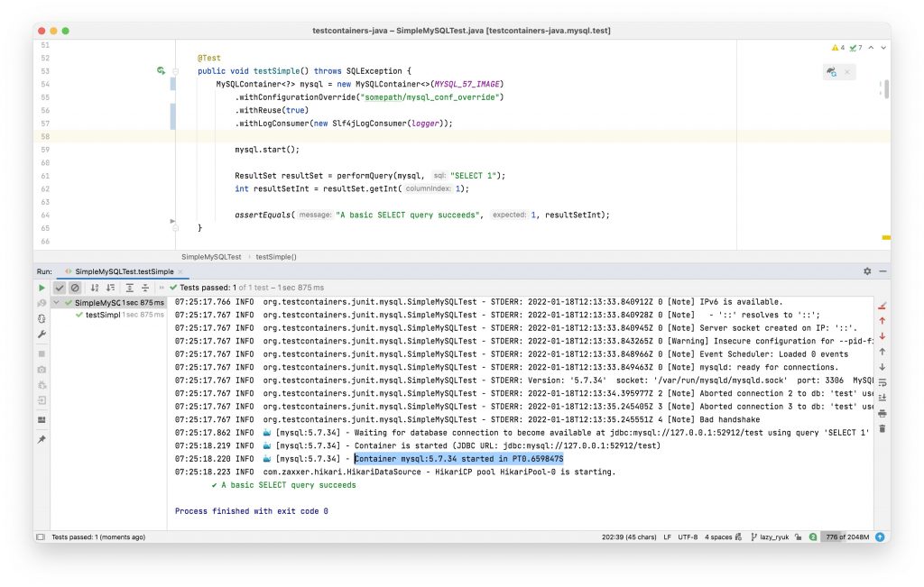Click the run test gutter icon beside testSimple
This screenshot has width=924, height=587.
161,70
